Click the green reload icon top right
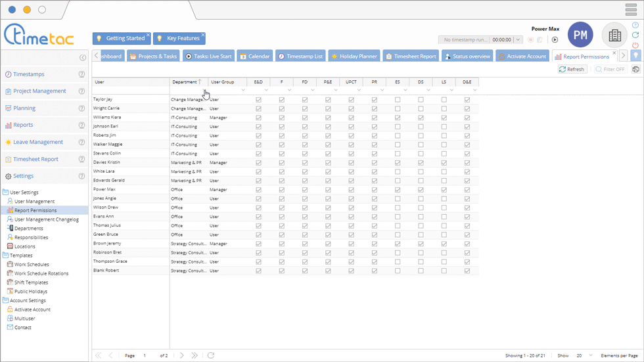This screenshot has height=362, width=644. coord(635,35)
